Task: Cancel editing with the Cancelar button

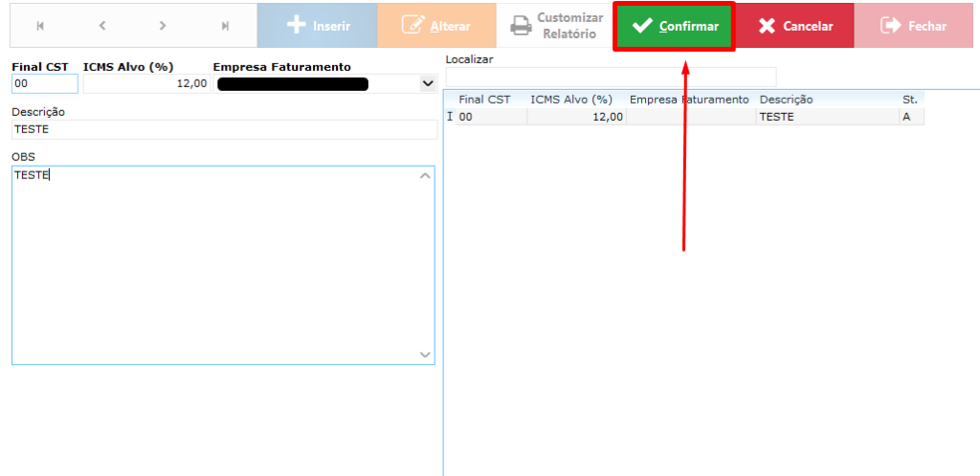Action: coord(794,26)
